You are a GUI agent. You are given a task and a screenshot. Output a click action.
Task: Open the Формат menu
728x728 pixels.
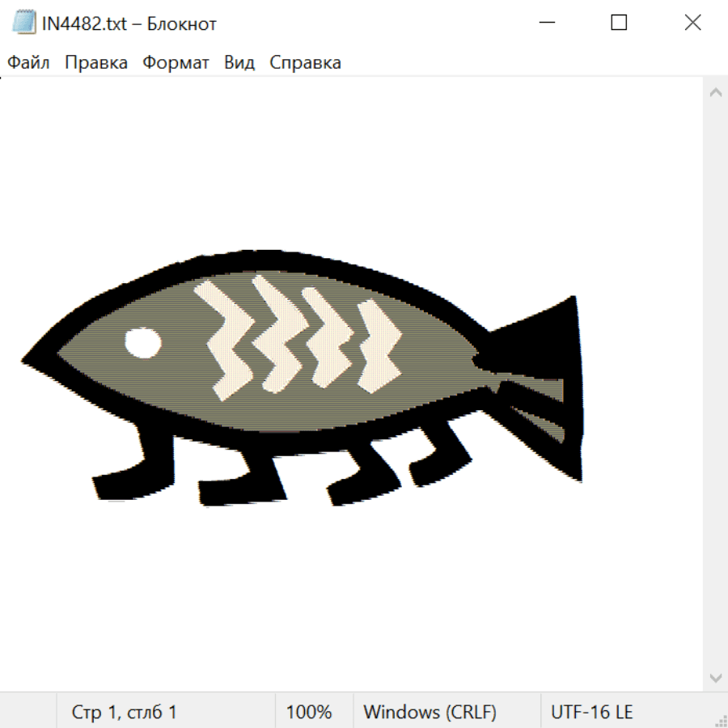176,63
